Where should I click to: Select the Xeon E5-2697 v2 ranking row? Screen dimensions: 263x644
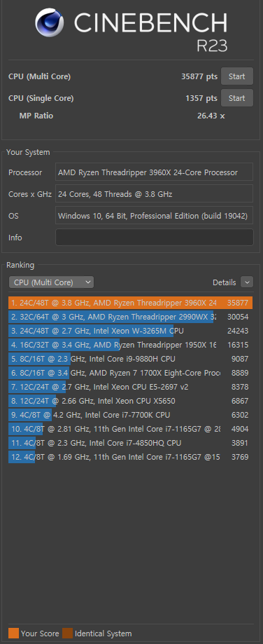tap(130, 387)
